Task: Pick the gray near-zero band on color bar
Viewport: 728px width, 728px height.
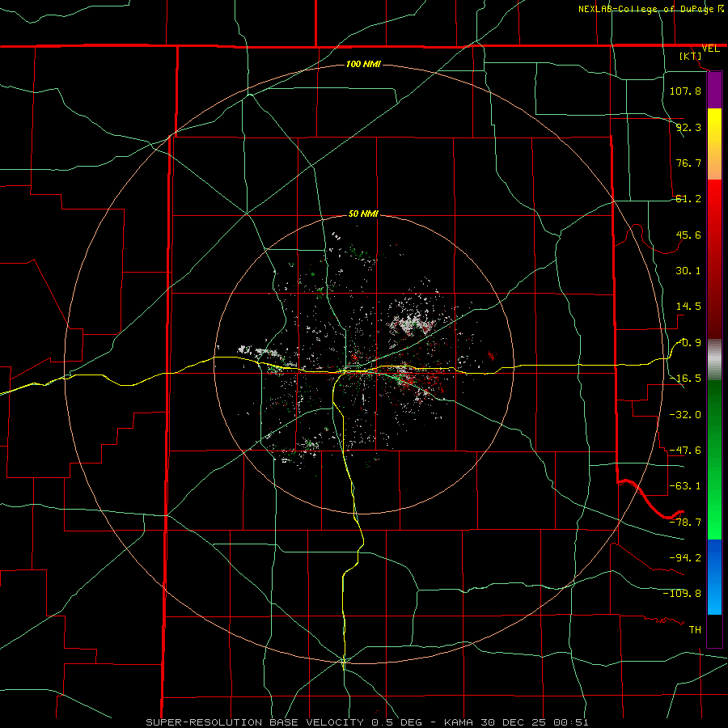Action: point(714,360)
